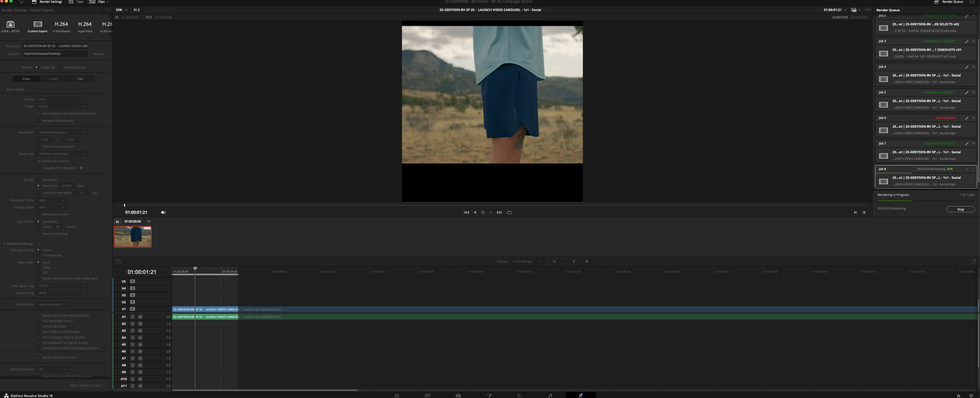Edit Job 4 with pencil icon
Screen dimensions: 980x398
tap(967, 67)
